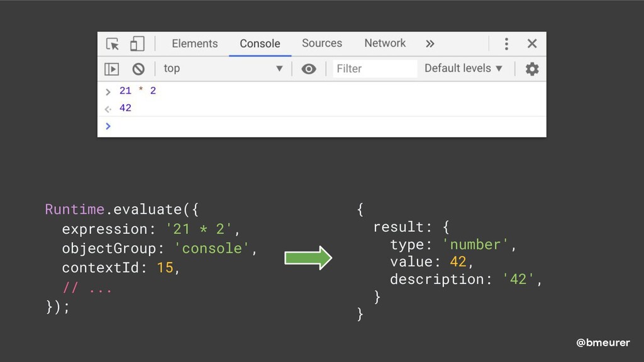
Task: Click the Runtime.evaluate({ code line
Action: pyautogui.click(x=121, y=209)
